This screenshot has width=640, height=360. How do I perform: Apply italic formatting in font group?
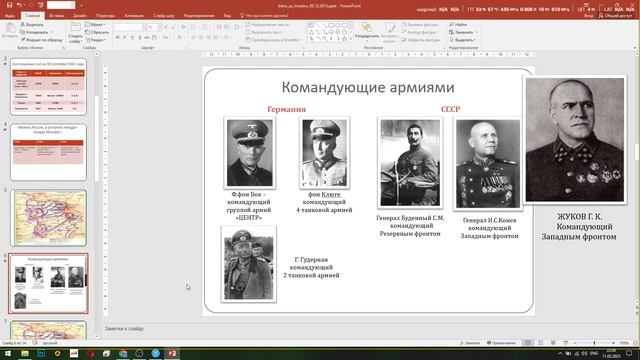point(125,38)
